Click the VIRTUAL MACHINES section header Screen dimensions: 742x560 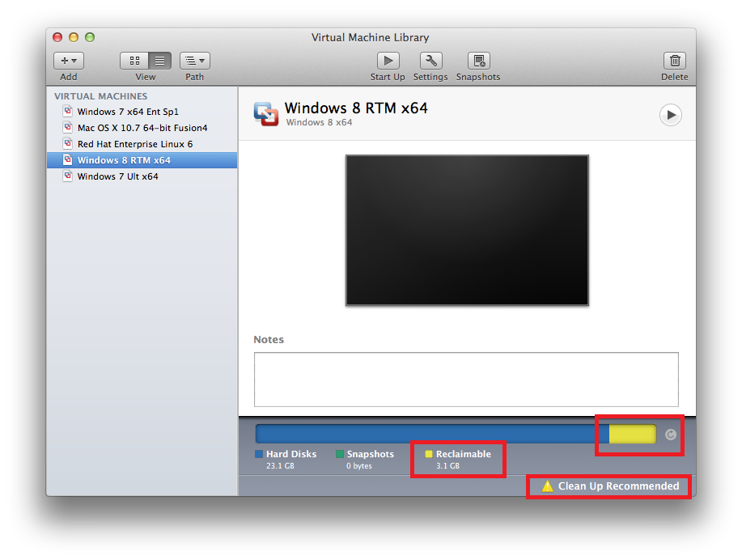101,96
